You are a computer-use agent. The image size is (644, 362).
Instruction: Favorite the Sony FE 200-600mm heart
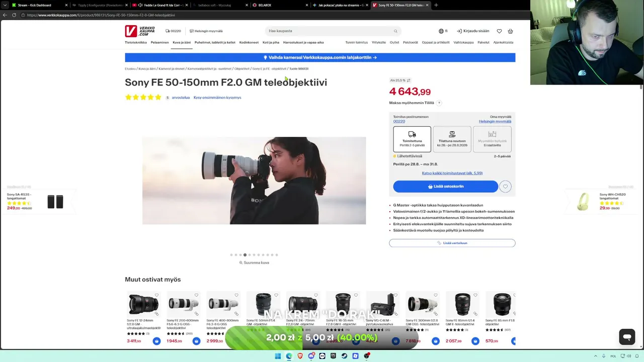click(x=196, y=295)
